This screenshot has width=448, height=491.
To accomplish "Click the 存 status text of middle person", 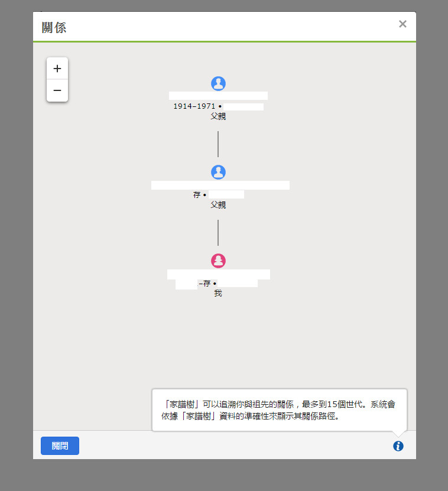I will [197, 195].
